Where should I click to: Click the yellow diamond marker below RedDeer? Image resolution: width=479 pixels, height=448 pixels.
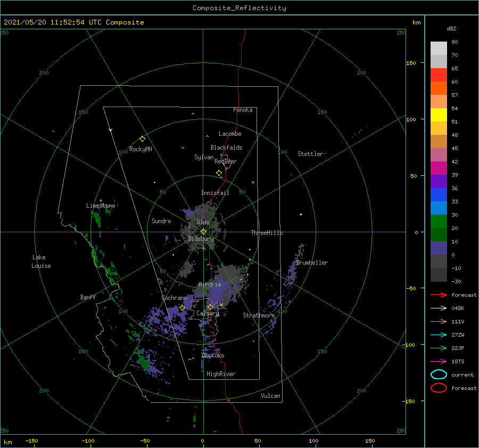tap(219, 173)
